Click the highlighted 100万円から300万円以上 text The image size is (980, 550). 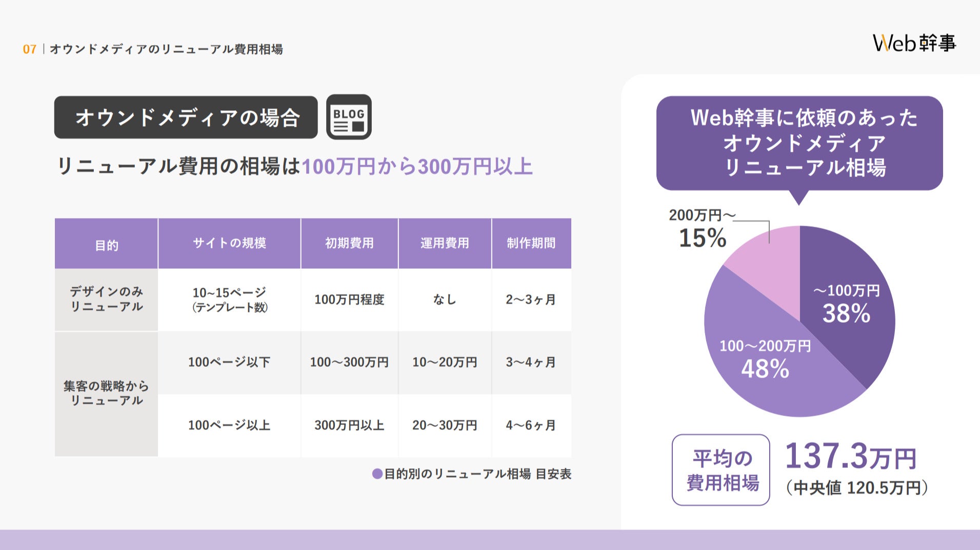[x=417, y=167]
